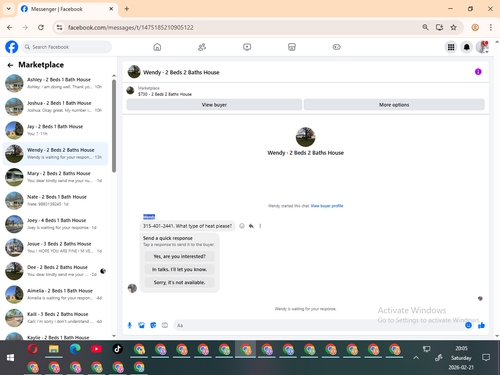This screenshot has width=500, height=375.
Task: Open the Watch video icon
Action: (247, 47)
